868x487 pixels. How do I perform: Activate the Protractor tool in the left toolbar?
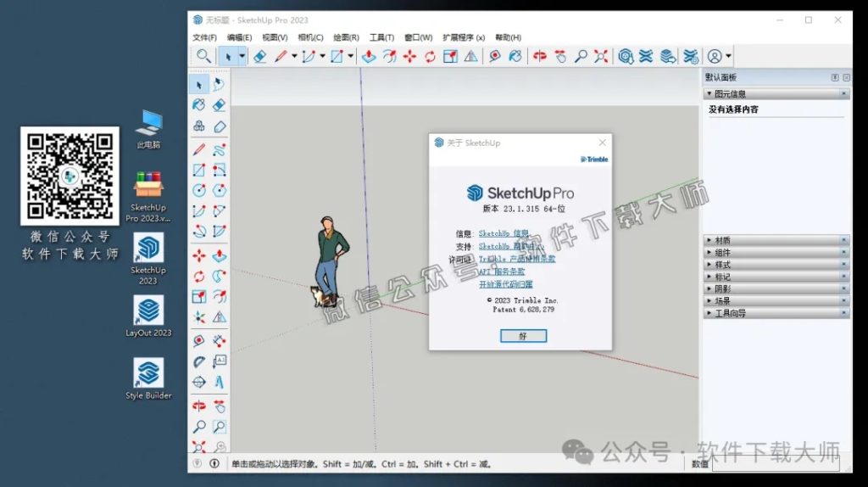pyautogui.click(x=199, y=361)
